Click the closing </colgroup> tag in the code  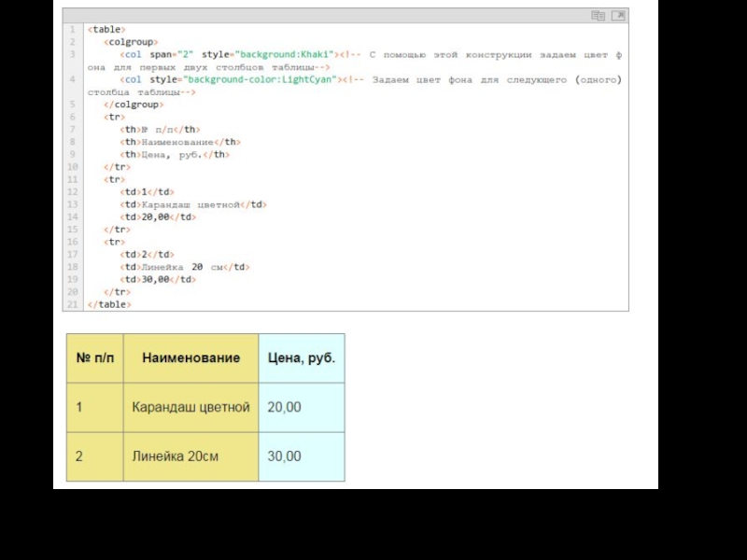[x=134, y=105]
